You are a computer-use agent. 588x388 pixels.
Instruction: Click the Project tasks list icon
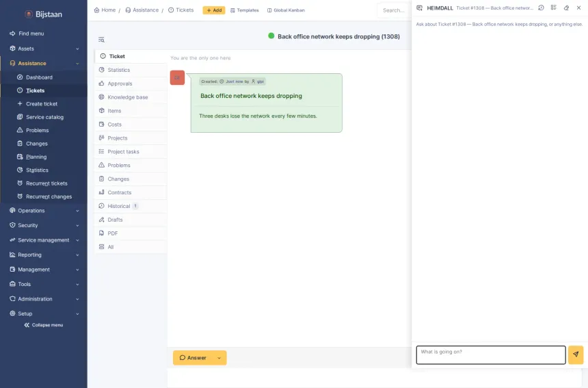101,152
